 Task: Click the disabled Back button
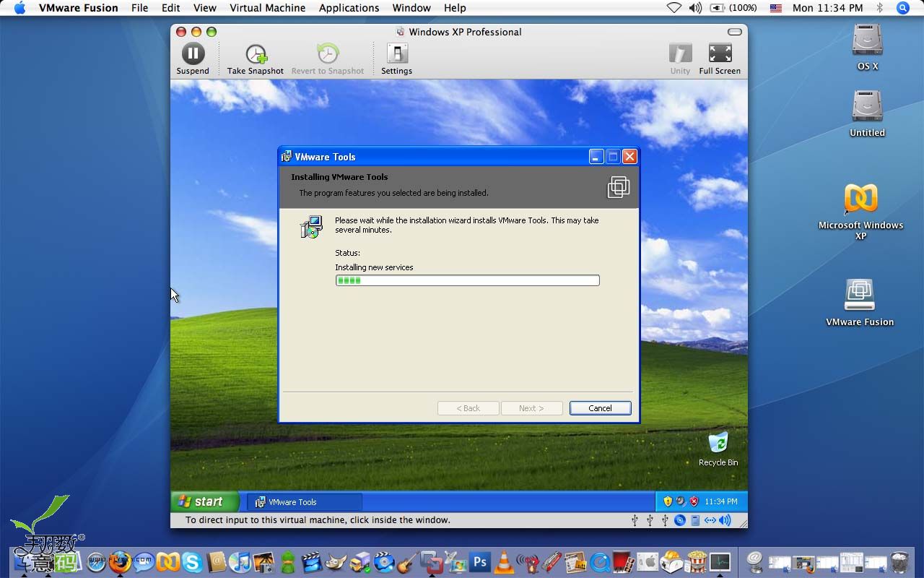click(468, 408)
